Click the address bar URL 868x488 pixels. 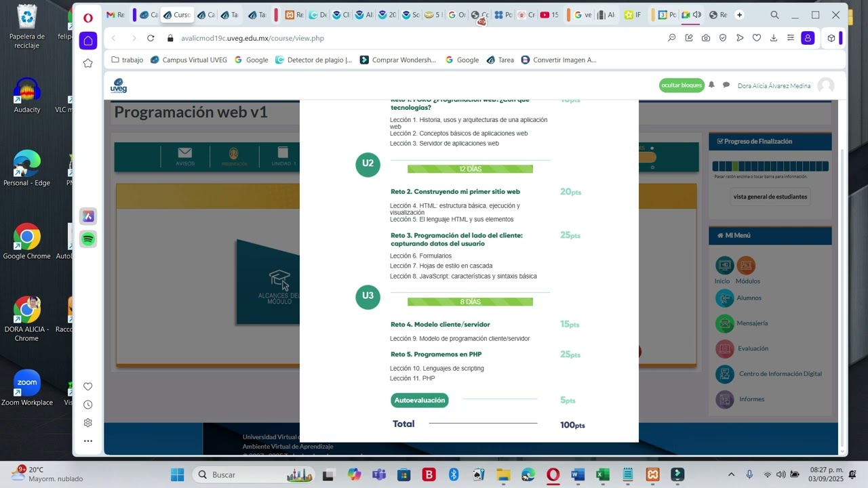click(x=252, y=38)
